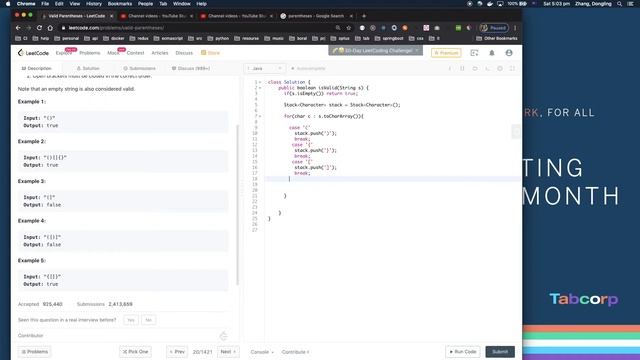The height and width of the screenshot is (360, 640).
Task: Open the notifications bell in LeetCode
Action: [x=492, y=53]
